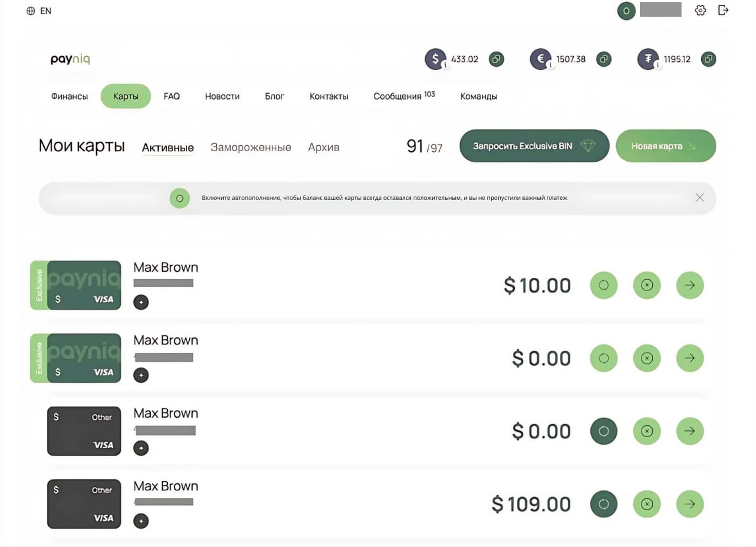The image size is (756, 547).
Task: Click the tether balance icon
Action: (x=648, y=59)
